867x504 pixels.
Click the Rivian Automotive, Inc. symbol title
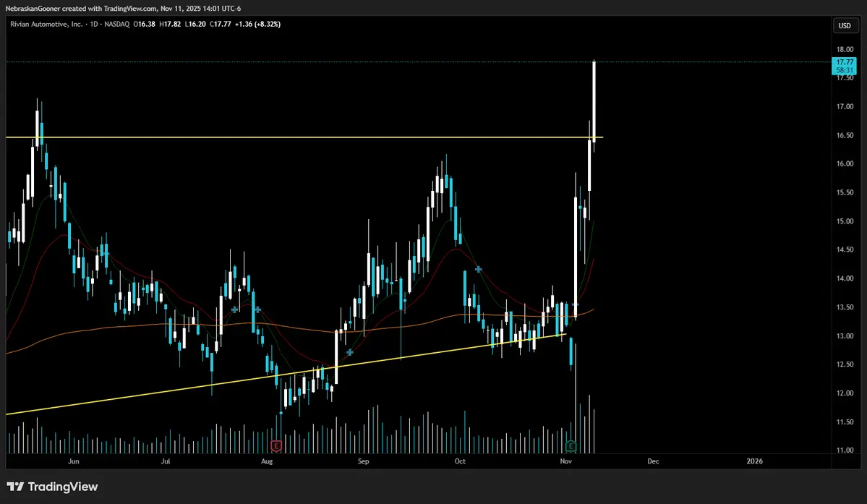pos(46,25)
